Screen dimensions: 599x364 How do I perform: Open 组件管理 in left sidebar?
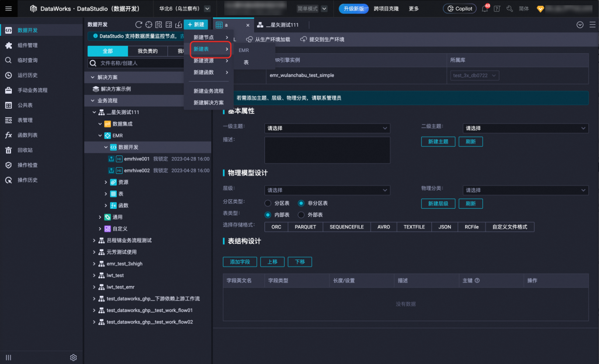pyautogui.click(x=28, y=45)
